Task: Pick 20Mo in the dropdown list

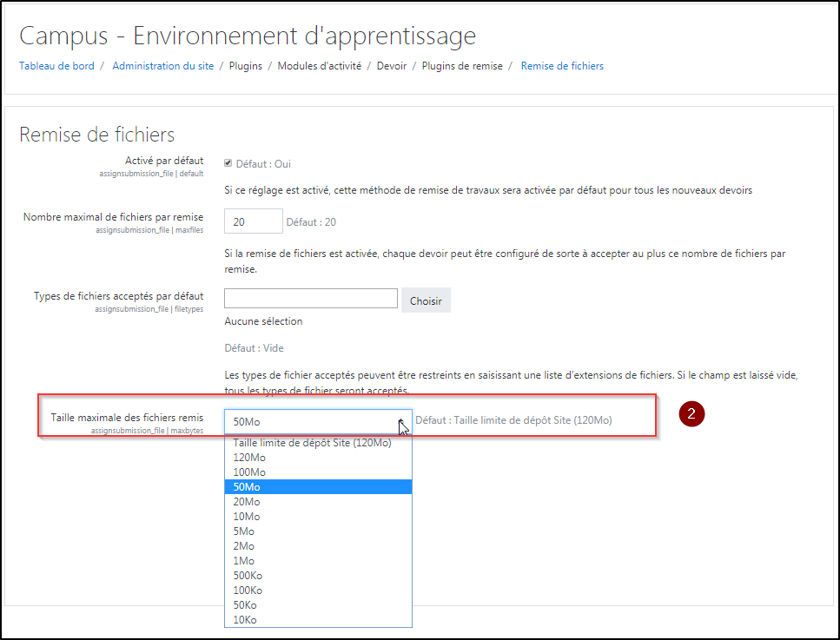Action: pyautogui.click(x=247, y=502)
